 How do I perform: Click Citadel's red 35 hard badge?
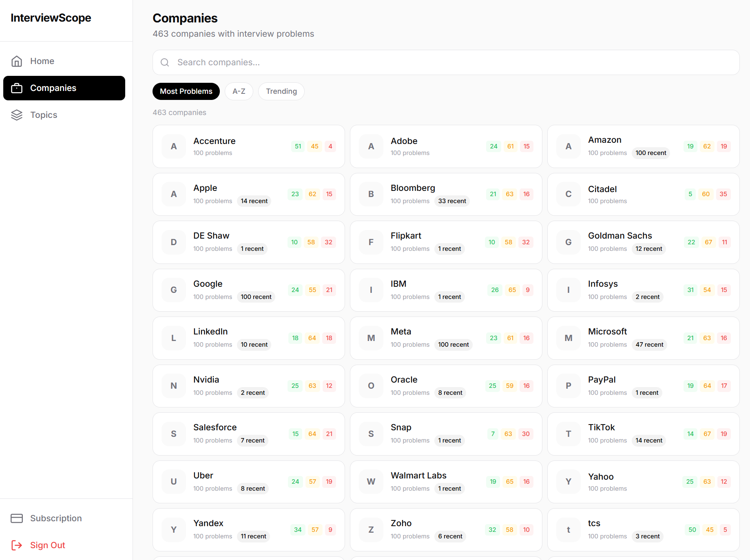click(723, 194)
